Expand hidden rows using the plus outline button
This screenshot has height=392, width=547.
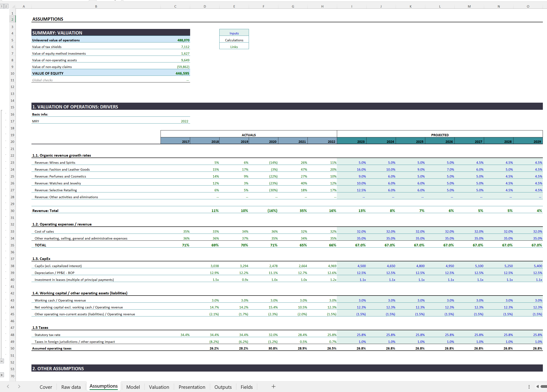click(x=2, y=375)
